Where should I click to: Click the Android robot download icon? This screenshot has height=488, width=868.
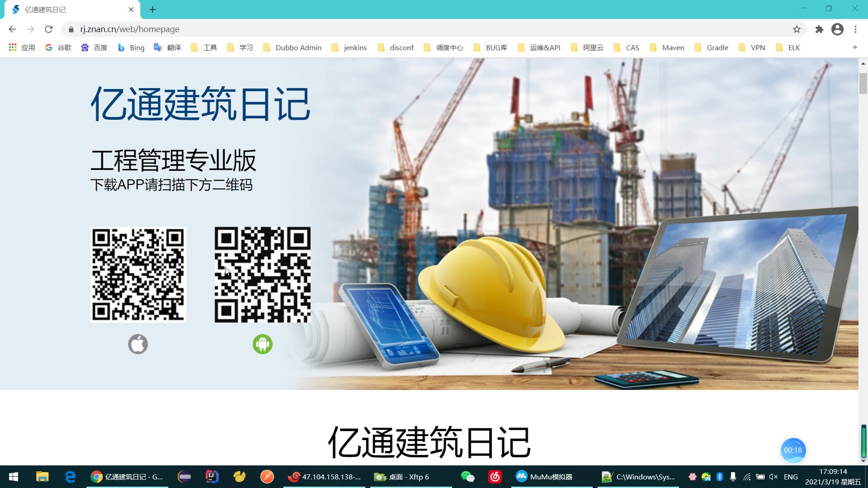pos(262,344)
